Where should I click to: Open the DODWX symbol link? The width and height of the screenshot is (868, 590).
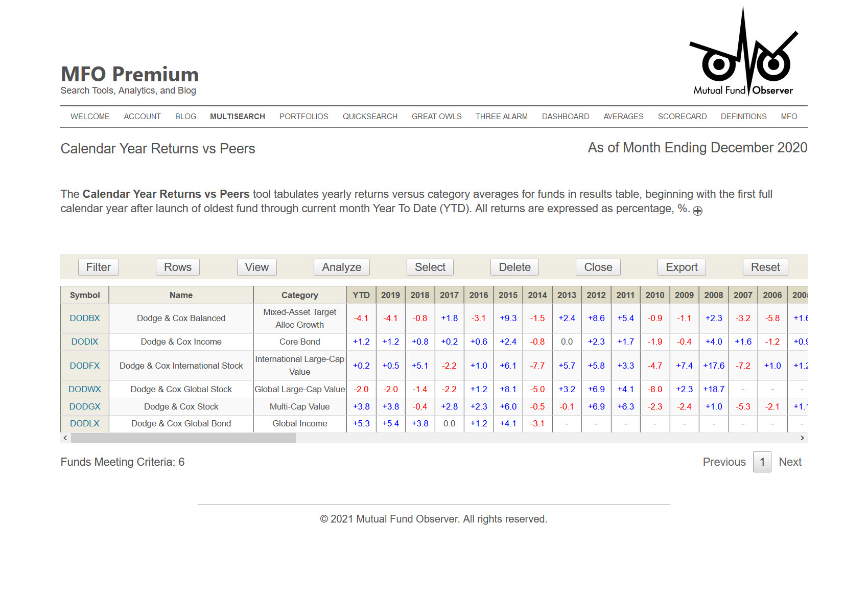click(x=85, y=389)
